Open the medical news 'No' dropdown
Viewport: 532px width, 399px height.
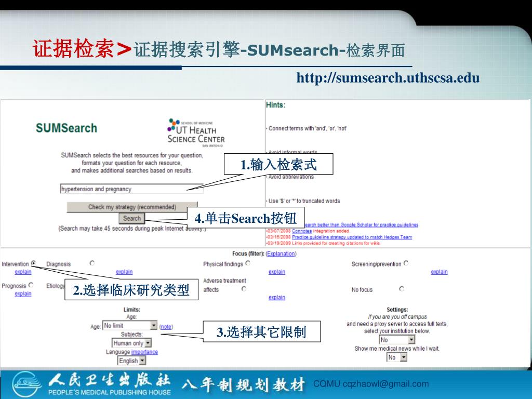coord(397,357)
